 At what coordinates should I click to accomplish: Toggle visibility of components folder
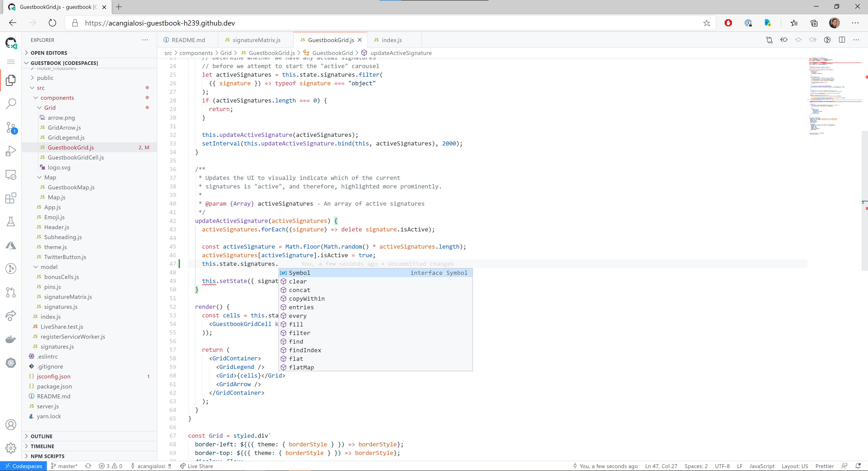(36, 98)
